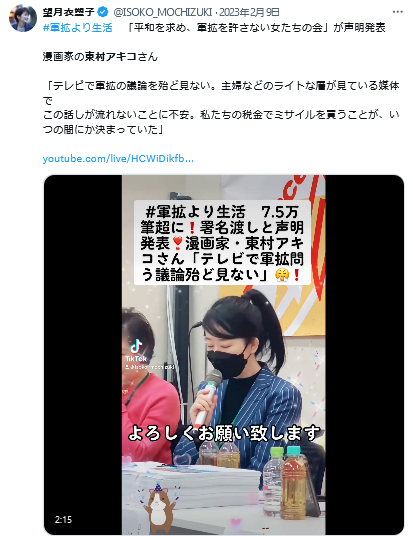Click the heart exclamation emoji in caption

177,243
